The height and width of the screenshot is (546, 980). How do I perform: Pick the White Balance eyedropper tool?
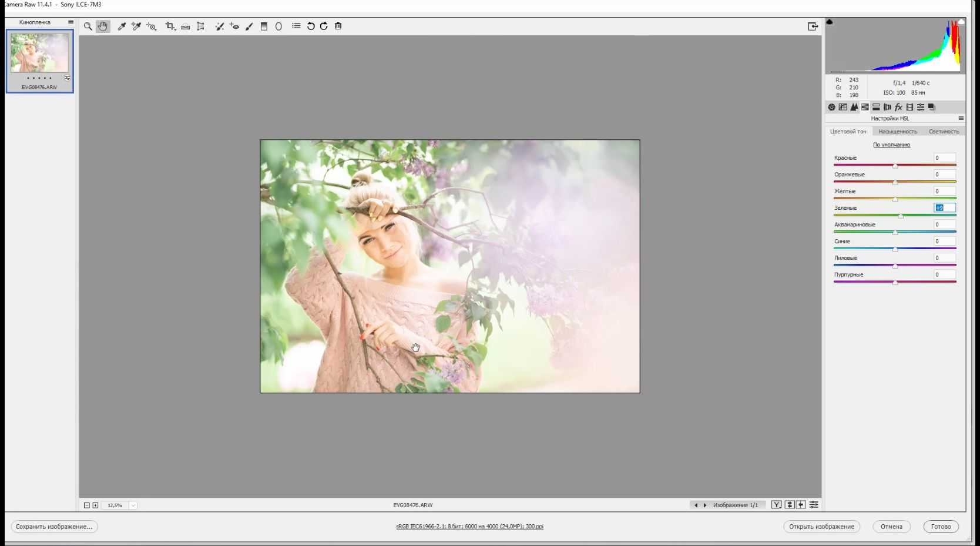click(122, 26)
